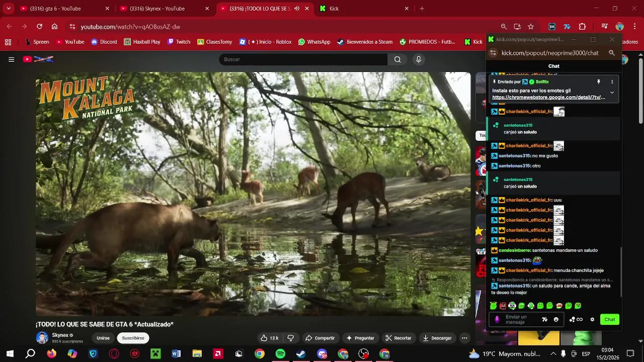Bookmark this page with star icon
The height and width of the screenshot is (362, 644).
531,27
